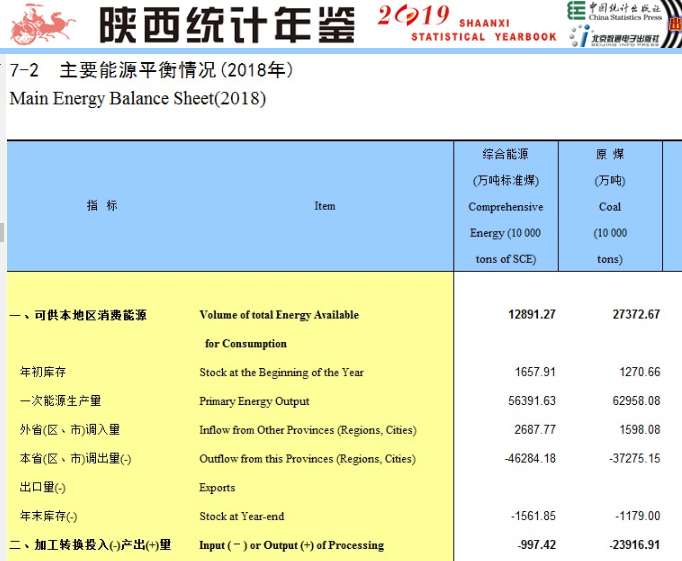The height and width of the screenshot is (561, 682).
Task: Click the Beijing Info Press logo
Action: tap(614, 37)
